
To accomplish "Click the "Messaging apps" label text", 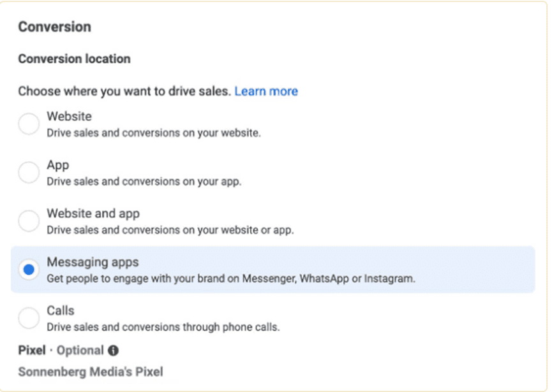I will [x=93, y=262].
